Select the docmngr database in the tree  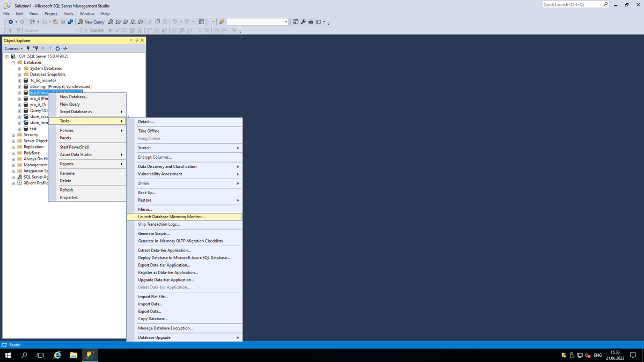click(61, 86)
